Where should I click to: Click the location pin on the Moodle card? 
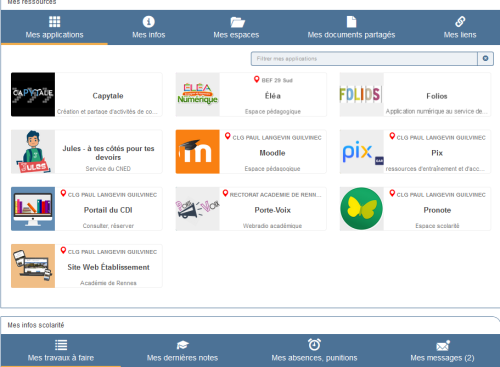tap(228, 136)
